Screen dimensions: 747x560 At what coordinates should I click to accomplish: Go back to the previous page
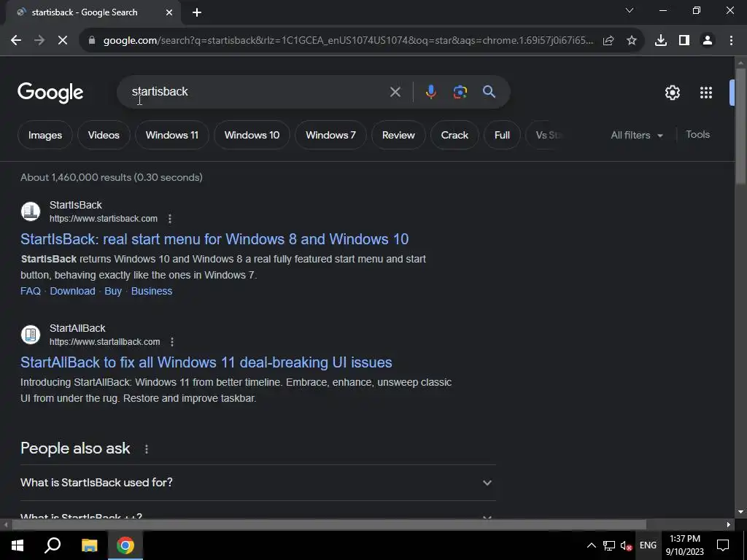pyautogui.click(x=16, y=41)
